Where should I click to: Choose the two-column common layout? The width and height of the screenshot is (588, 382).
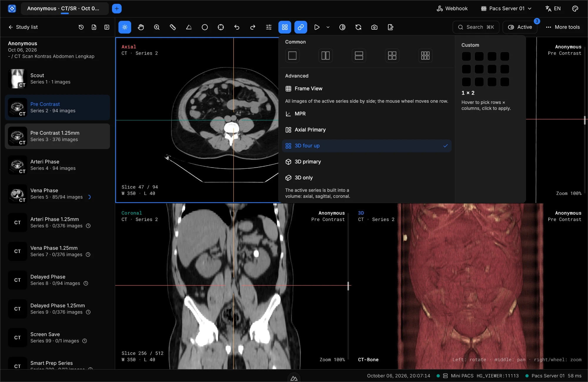point(325,55)
